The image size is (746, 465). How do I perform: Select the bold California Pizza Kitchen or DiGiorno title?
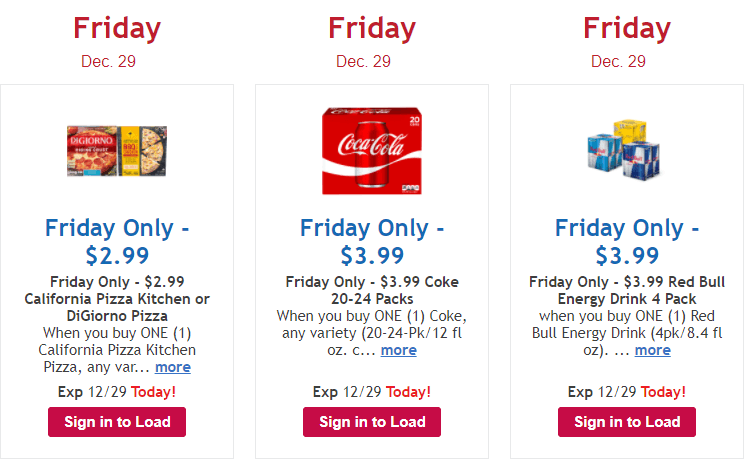(x=117, y=299)
